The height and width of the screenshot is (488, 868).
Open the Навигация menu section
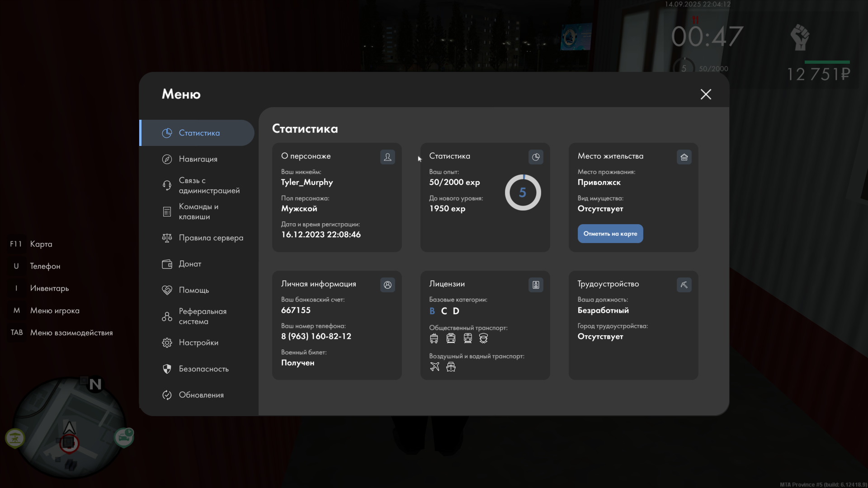[x=198, y=159]
